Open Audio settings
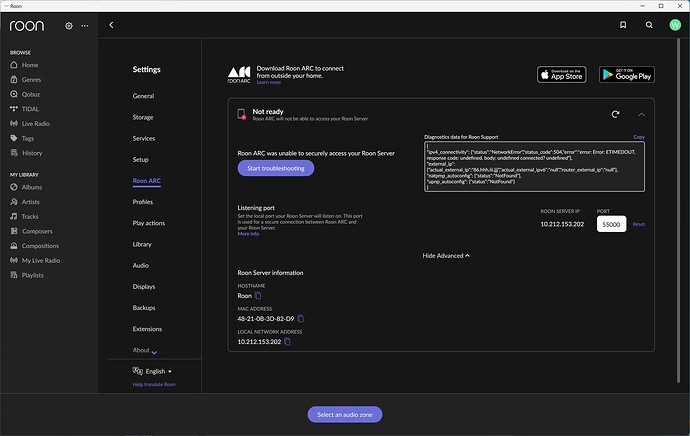Viewport: 690px width, 436px height. pyautogui.click(x=141, y=265)
